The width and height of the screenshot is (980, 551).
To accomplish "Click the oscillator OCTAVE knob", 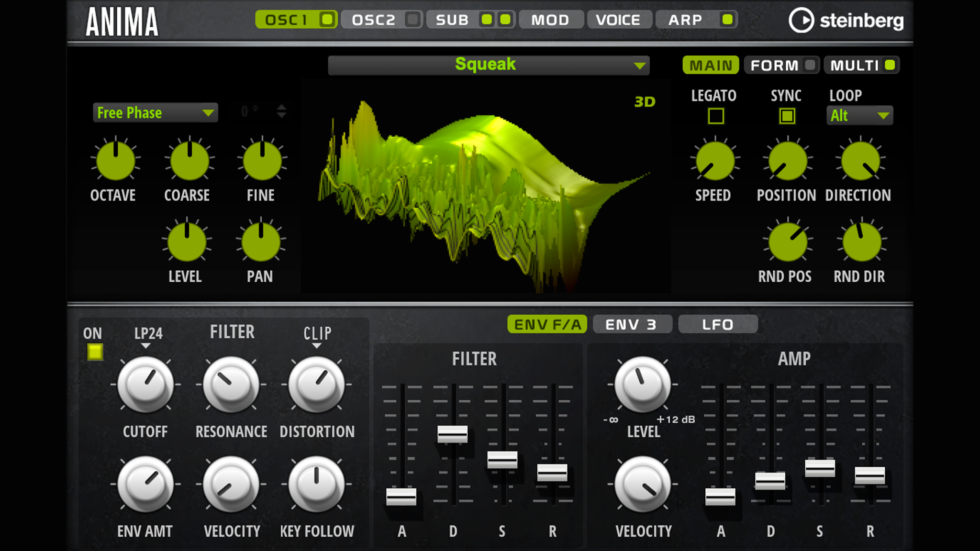I will [115, 161].
